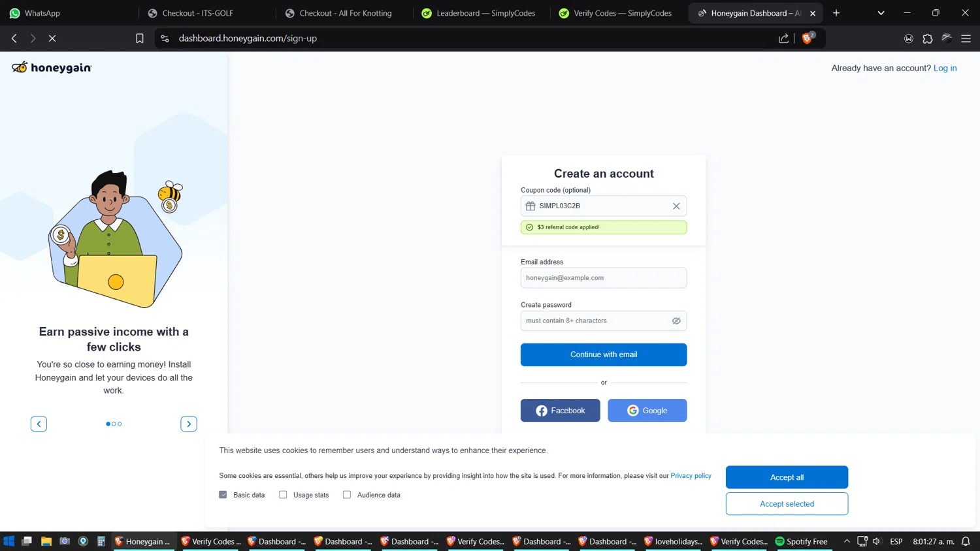Viewport: 980px width, 551px height.
Task: Click Continue with email button
Action: [604, 354]
